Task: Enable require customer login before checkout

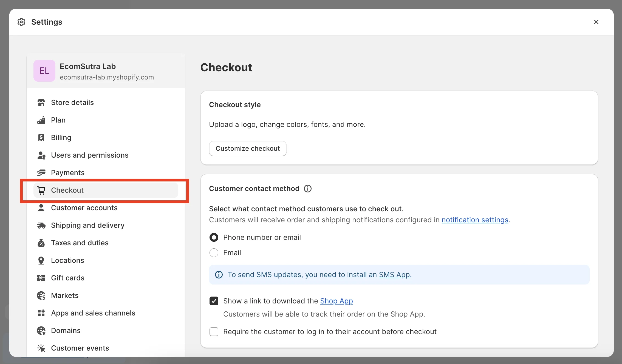Action: 214,332
